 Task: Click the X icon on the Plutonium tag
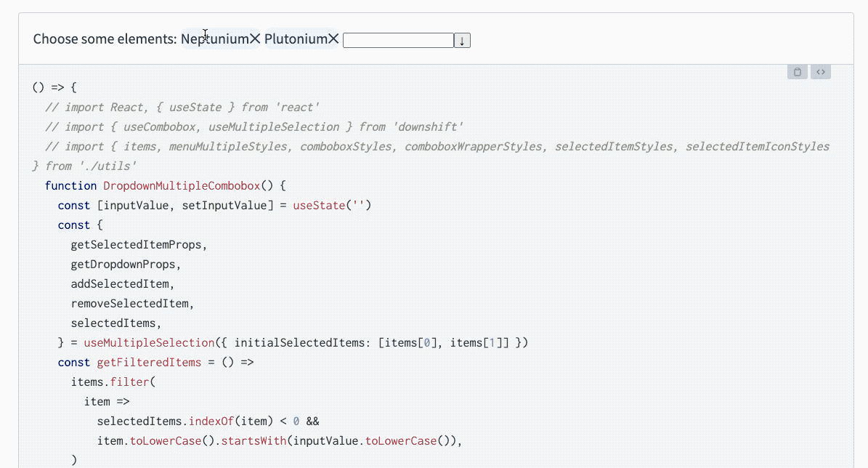click(333, 39)
